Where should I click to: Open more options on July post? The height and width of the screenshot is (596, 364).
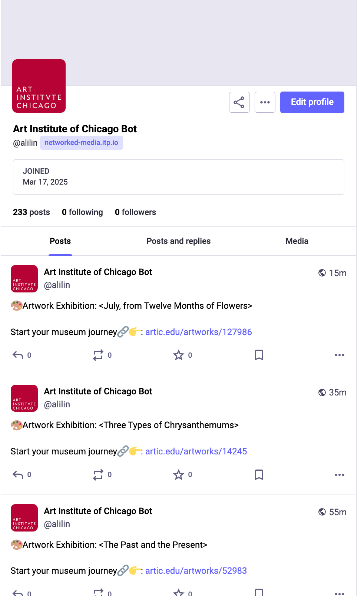point(339,355)
